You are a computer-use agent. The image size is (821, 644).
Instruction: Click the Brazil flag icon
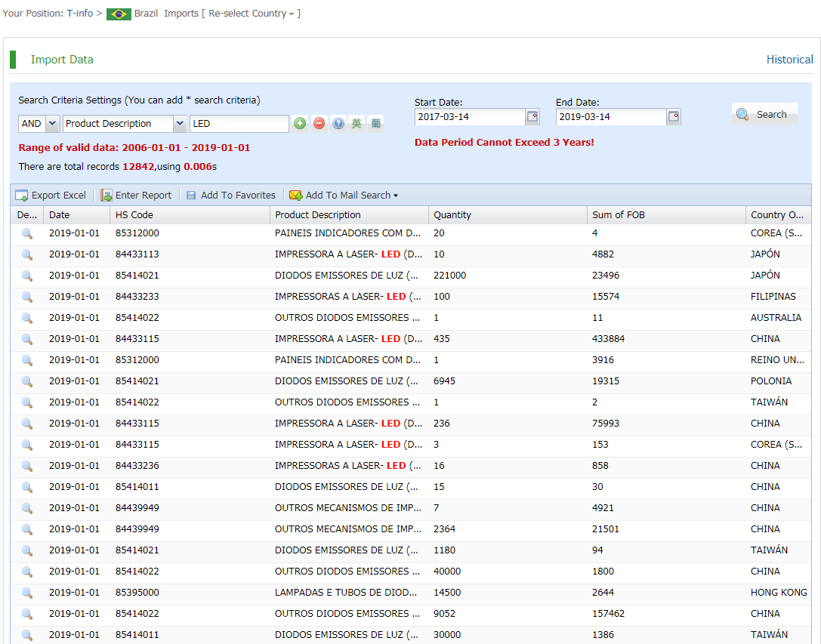pos(119,14)
